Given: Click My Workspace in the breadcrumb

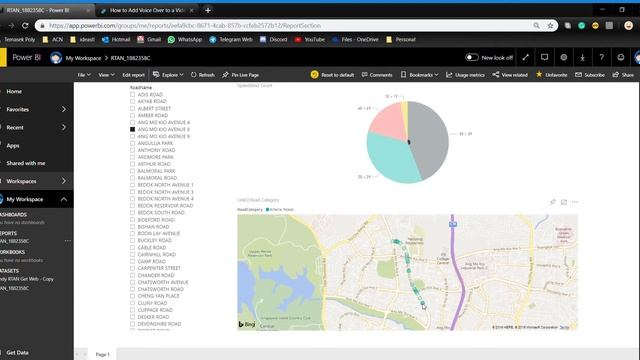Looking at the screenshot, I should (x=83, y=58).
